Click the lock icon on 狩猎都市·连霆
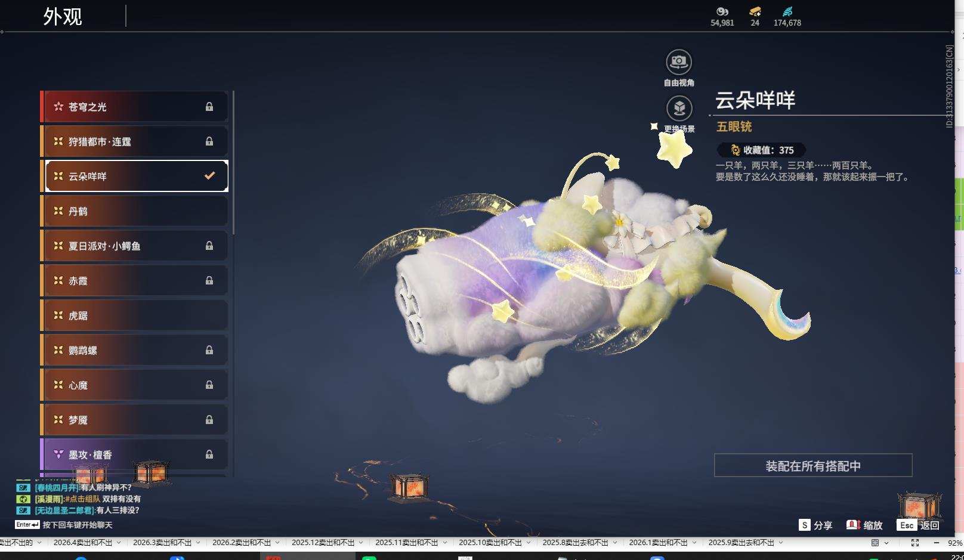Screen dimensions: 964x560 [209, 141]
